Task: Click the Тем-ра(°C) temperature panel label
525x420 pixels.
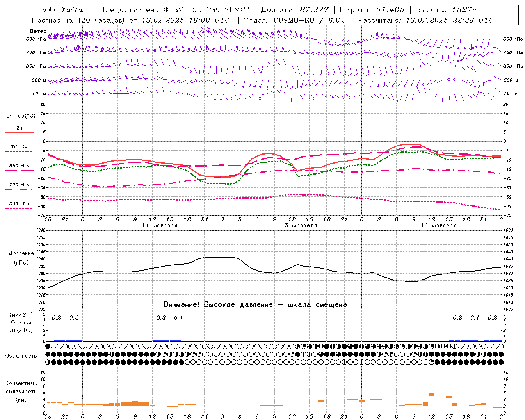Action: (19, 116)
